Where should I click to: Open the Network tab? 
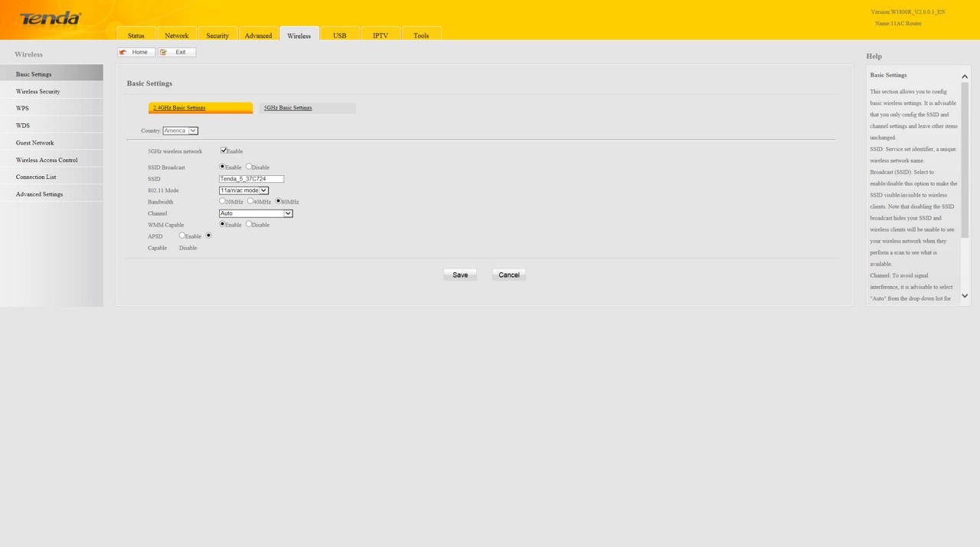[x=177, y=34]
